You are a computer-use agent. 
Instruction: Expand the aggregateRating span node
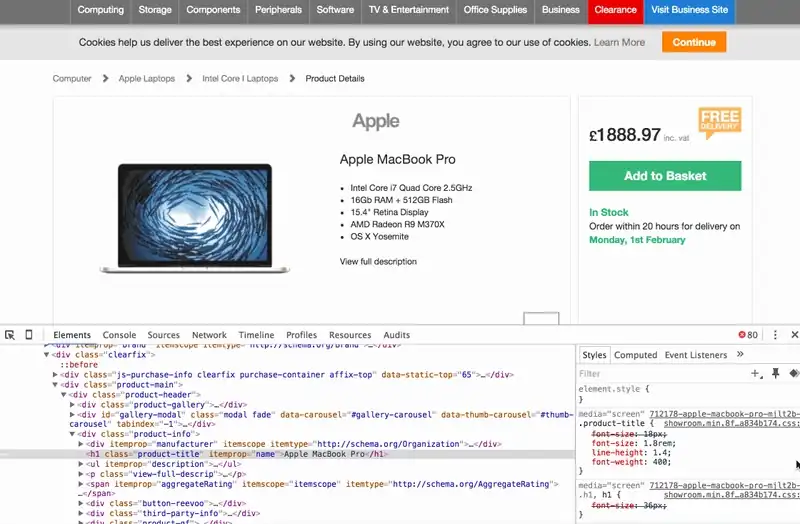[81, 484]
